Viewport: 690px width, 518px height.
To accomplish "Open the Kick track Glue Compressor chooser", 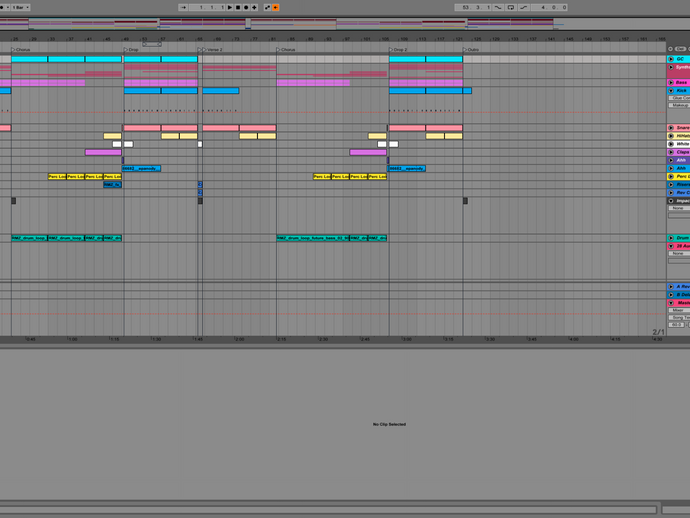I will point(679,98).
